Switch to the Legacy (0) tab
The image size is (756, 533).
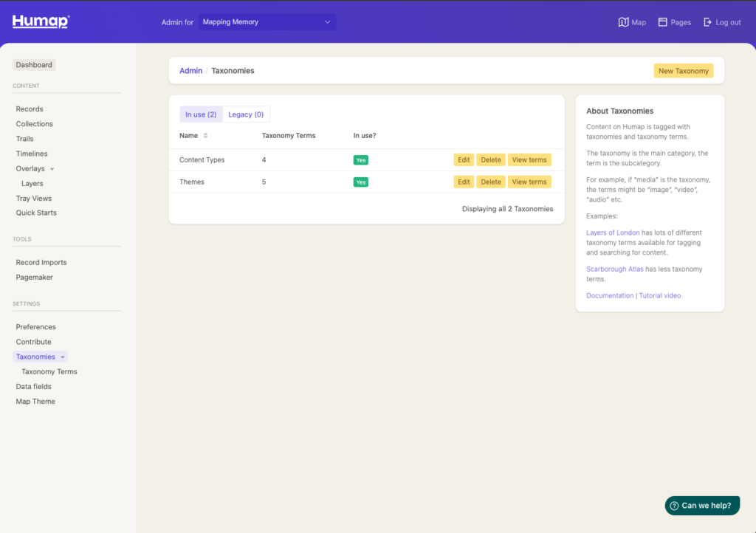pyautogui.click(x=246, y=114)
